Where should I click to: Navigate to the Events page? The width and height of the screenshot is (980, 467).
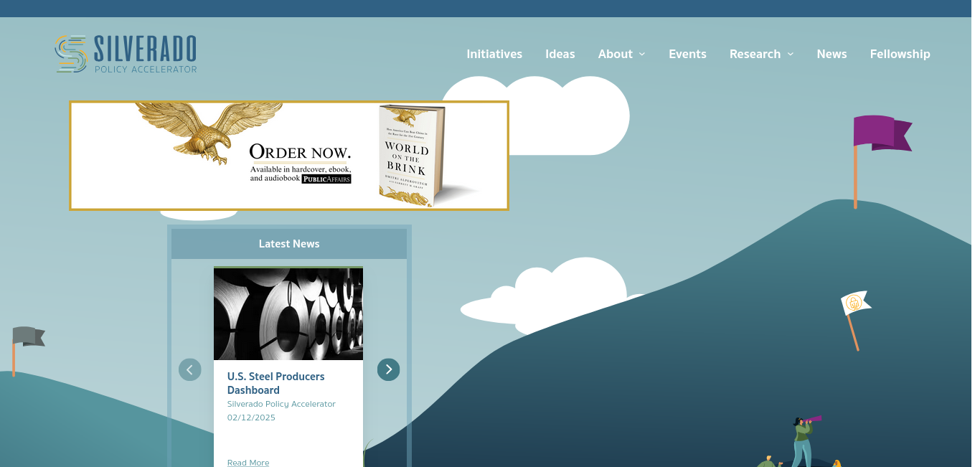(x=687, y=54)
